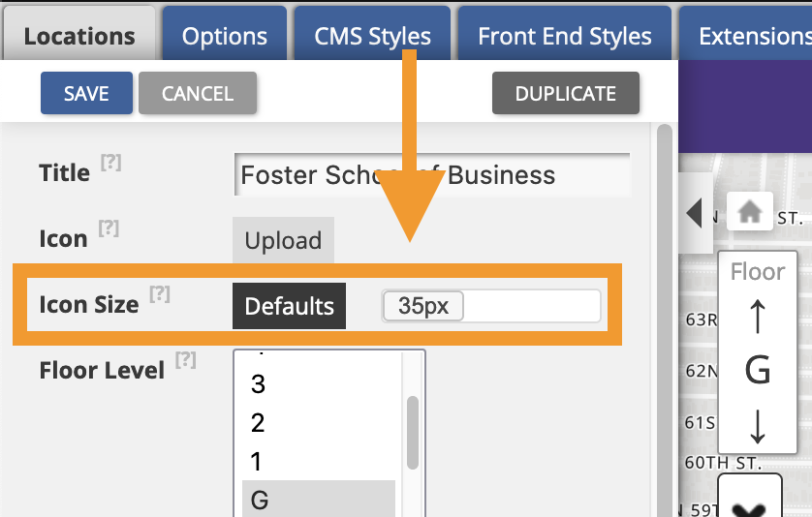This screenshot has width=812, height=517.
Task: Collapse panel with left triangle arrow
Action: coord(694,213)
